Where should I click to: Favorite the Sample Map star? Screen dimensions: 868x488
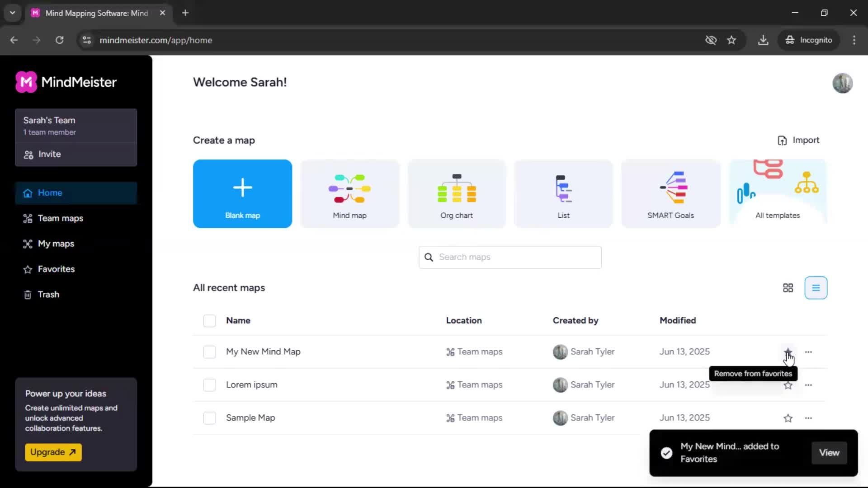click(788, 418)
